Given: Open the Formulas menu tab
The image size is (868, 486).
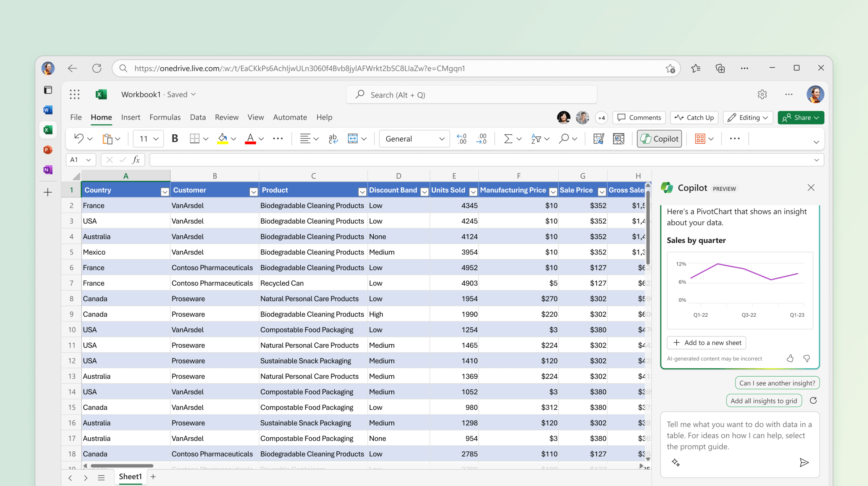Looking at the screenshot, I should (x=165, y=117).
